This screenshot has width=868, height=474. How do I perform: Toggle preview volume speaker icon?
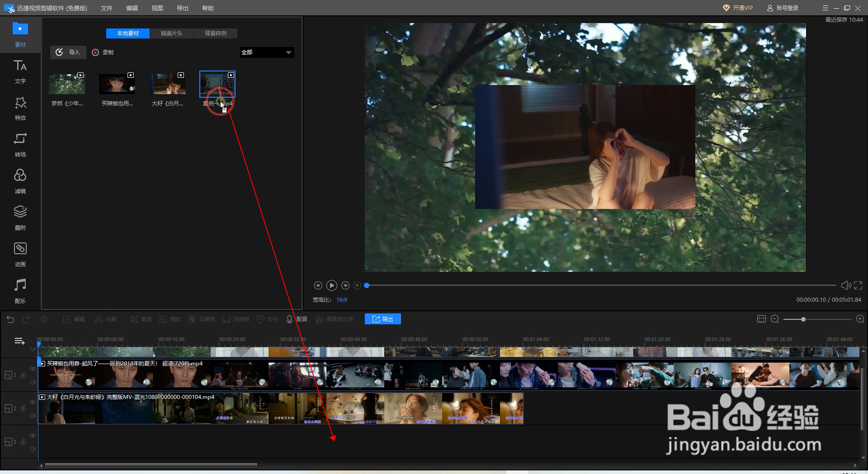pyautogui.click(x=846, y=285)
